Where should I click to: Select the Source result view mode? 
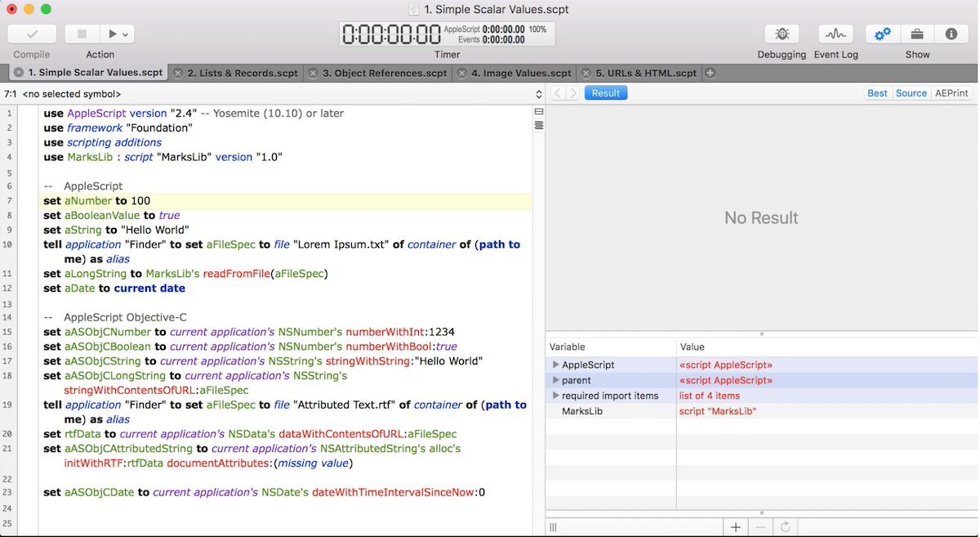point(911,93)
